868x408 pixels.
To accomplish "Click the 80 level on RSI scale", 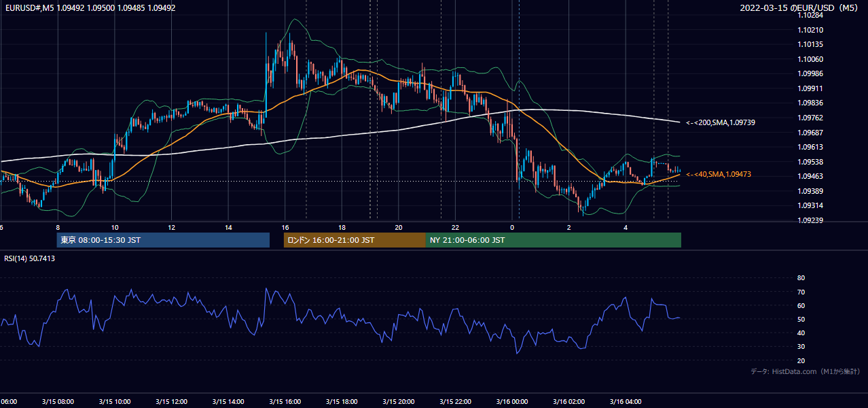I will 801,278.
